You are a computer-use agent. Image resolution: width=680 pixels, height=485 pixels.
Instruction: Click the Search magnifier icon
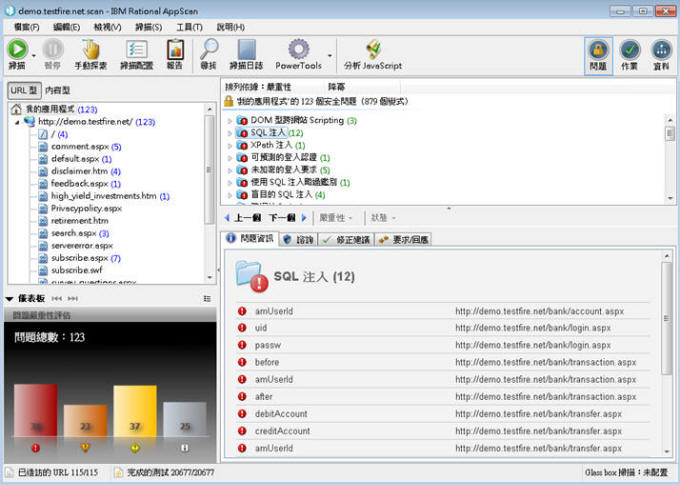click(209, 49)
